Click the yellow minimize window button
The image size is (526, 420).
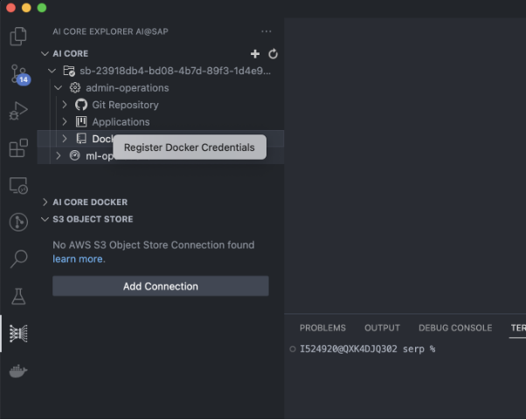click(26, 8)
